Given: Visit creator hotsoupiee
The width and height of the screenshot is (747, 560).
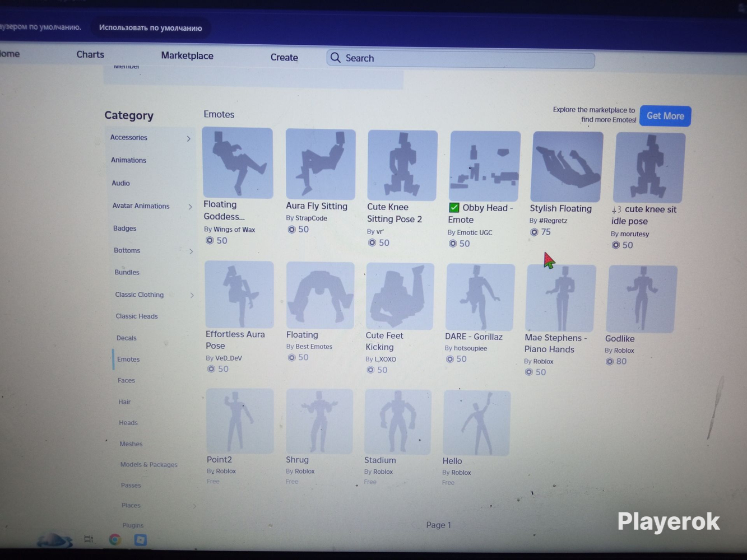Looking at the screenshot, I should tap(470, 348).
